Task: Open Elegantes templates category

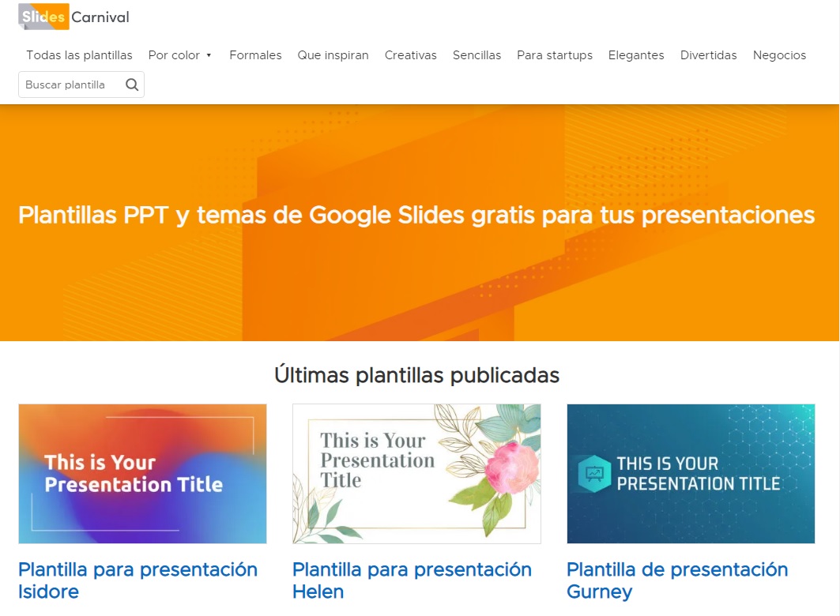Action: [636, 55]
